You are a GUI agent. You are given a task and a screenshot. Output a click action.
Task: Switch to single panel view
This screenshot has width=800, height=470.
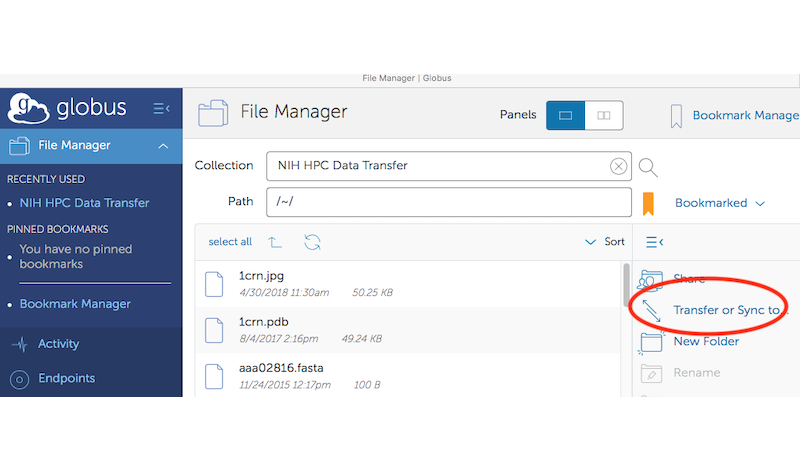coord(565,115)
